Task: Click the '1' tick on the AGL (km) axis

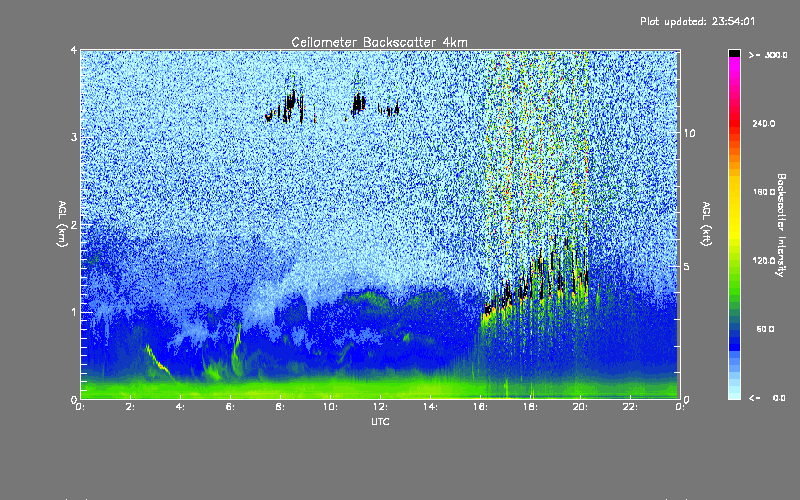Action: [74, 312]
